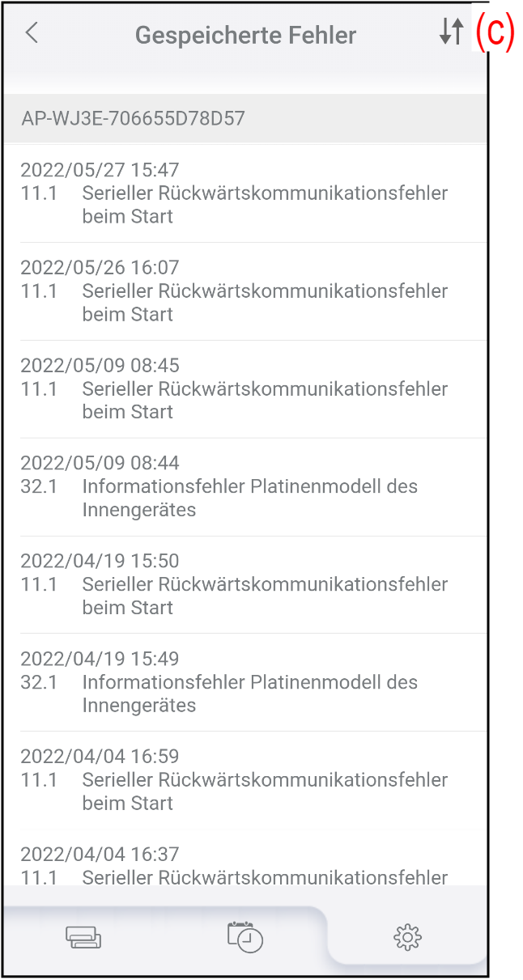This screenshot has height=980, width=523.
Task: Open the schedule calendar-clock tab icon
Action: coord(245,936)
